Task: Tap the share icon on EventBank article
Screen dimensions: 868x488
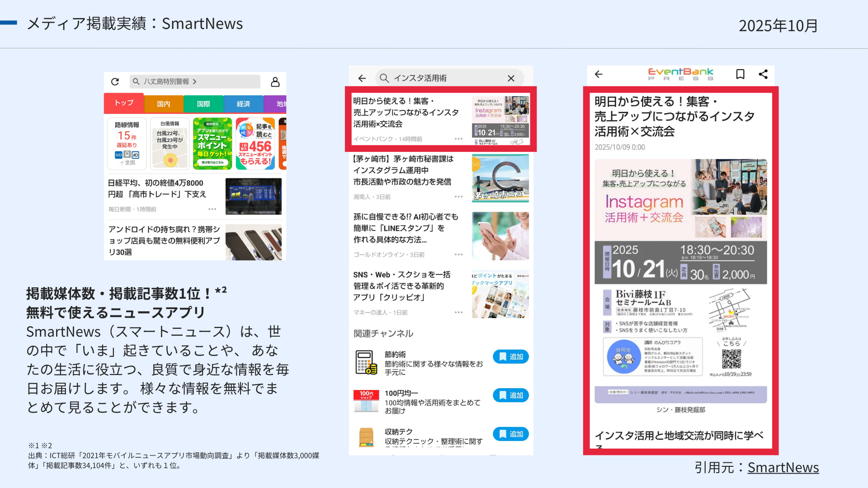Action: pyautogui.click(x=763, y=74)
